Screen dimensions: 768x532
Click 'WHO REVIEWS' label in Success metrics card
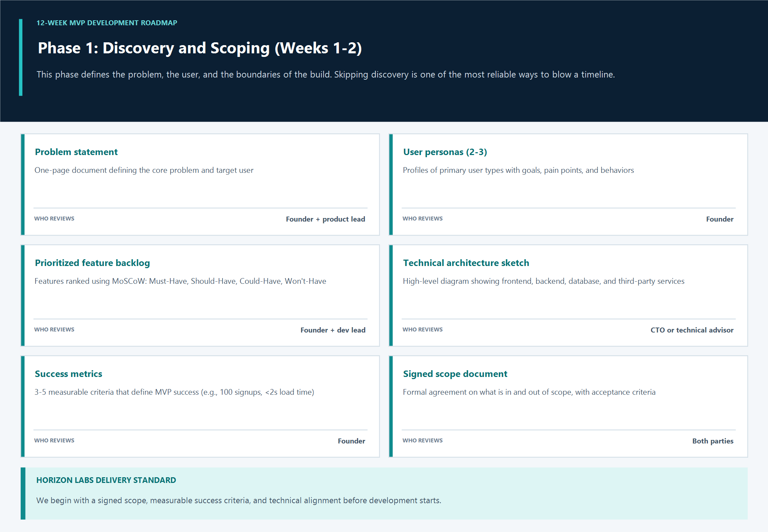coord(54,441)
